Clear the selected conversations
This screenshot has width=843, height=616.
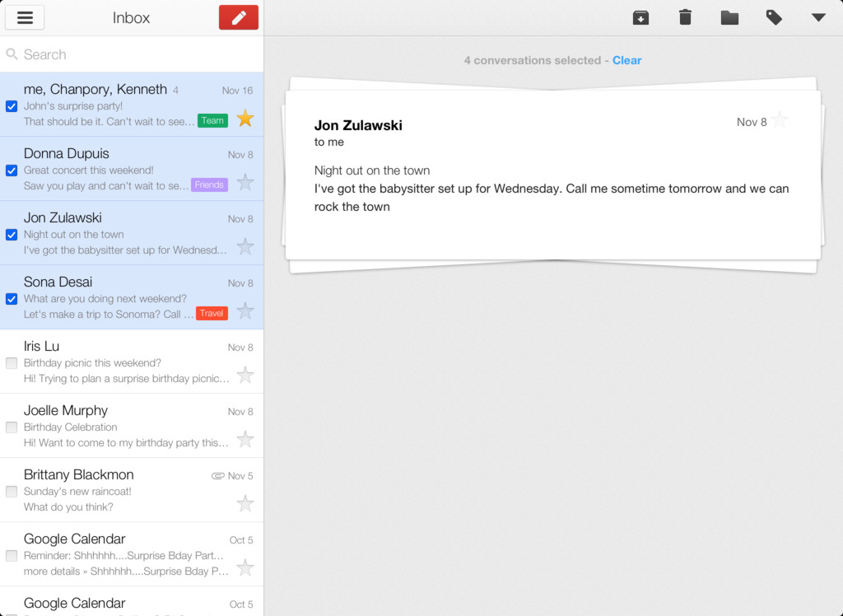point(626,60)
